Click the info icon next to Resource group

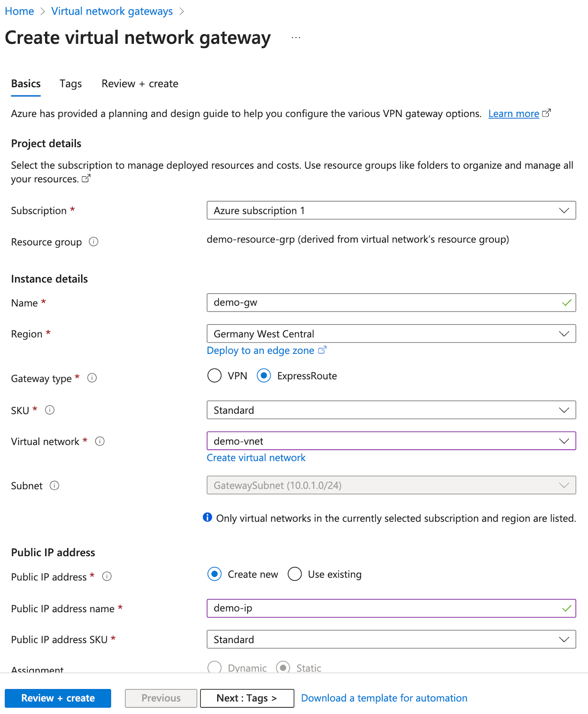93,241
